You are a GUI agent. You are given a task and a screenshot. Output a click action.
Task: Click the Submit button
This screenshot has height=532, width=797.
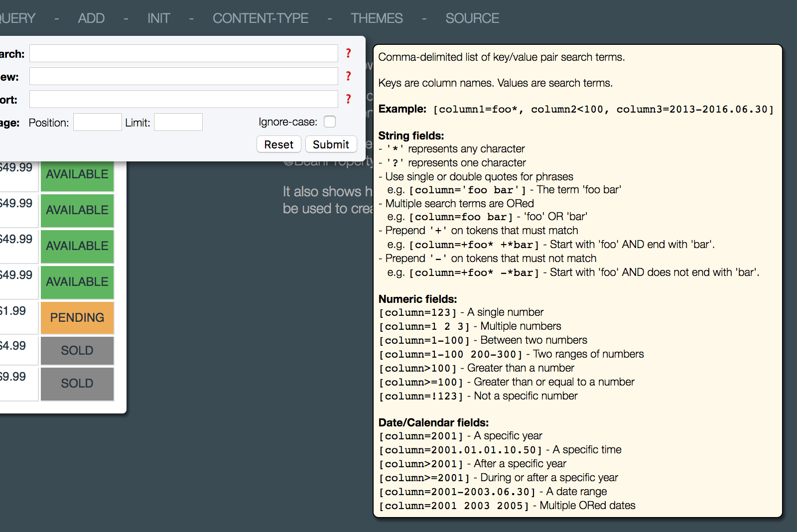click(x=331, y=144)
